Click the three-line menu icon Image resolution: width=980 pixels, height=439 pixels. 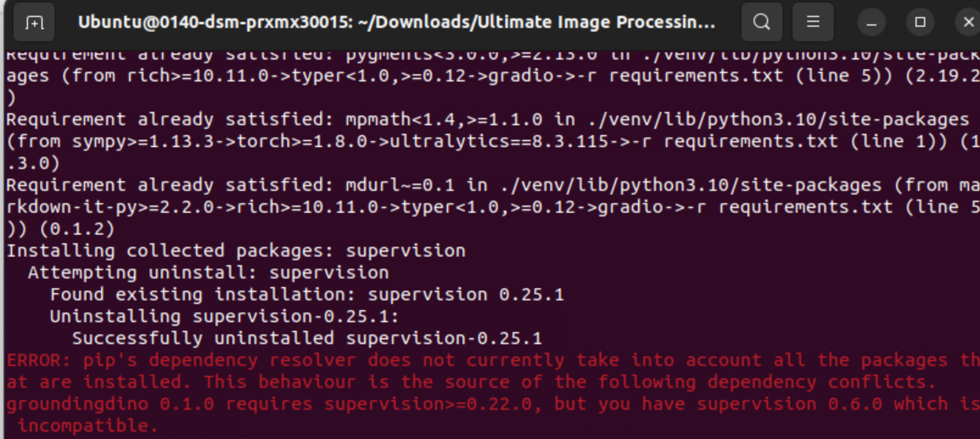(813, 22)
